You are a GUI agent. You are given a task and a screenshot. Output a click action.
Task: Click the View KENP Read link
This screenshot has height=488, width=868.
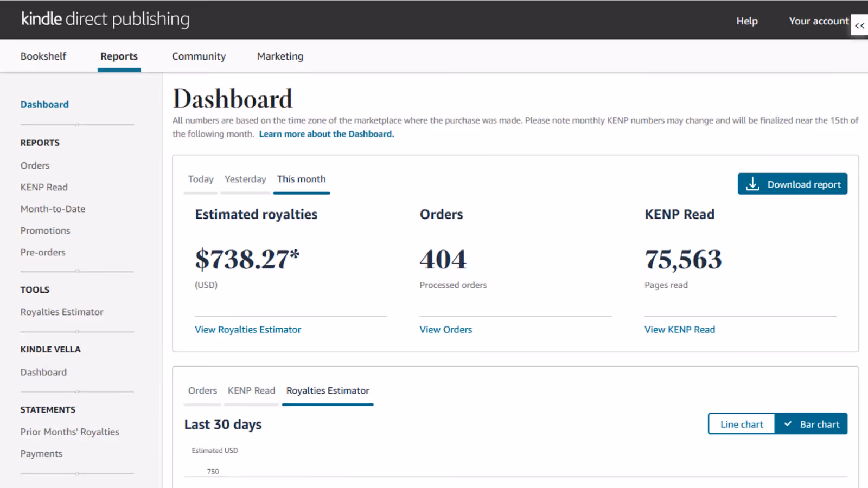(x=679, y=330)
